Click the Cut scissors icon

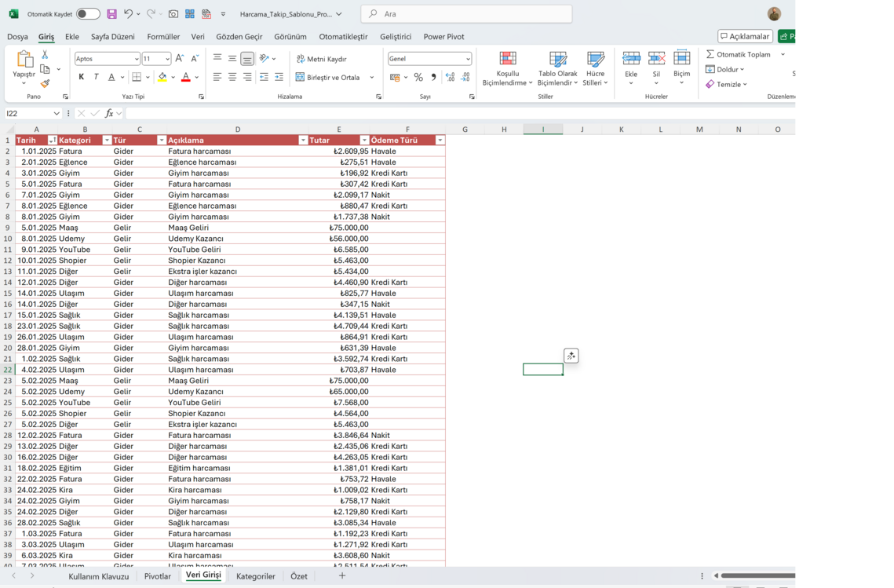pos(45,55)
